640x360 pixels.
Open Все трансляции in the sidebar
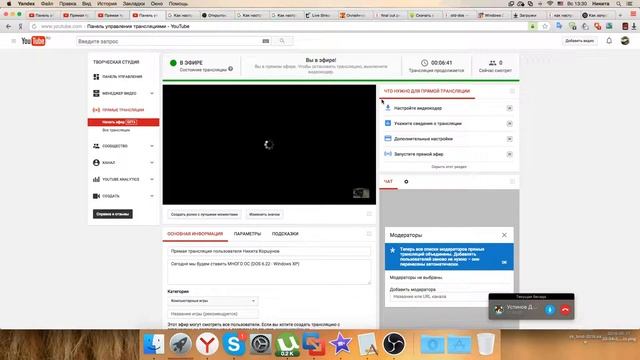click(116, 130)
